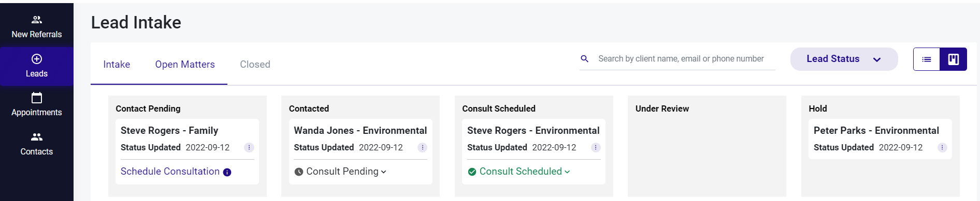Switch to the Closed tab
Image resolution: width=980 pixels, height=201 pixels.
255,64
